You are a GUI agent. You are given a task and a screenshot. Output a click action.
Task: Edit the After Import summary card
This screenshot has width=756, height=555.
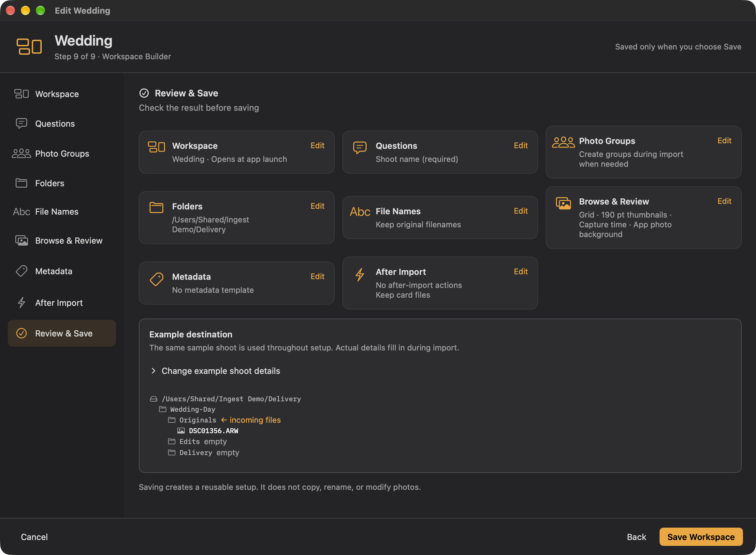(x=521, y=271)
